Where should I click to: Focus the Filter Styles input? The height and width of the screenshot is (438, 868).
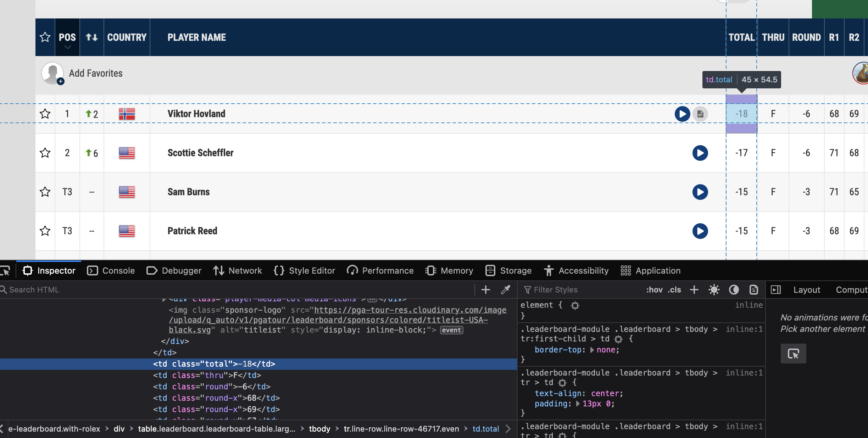point(582,290)
